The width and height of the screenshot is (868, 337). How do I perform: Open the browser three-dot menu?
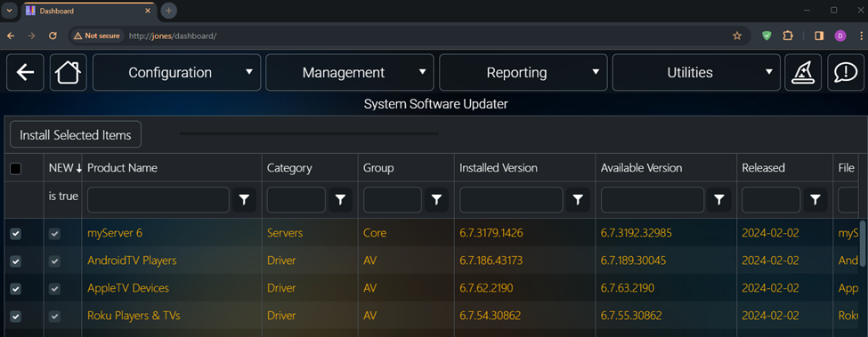[x=861, y=36]
